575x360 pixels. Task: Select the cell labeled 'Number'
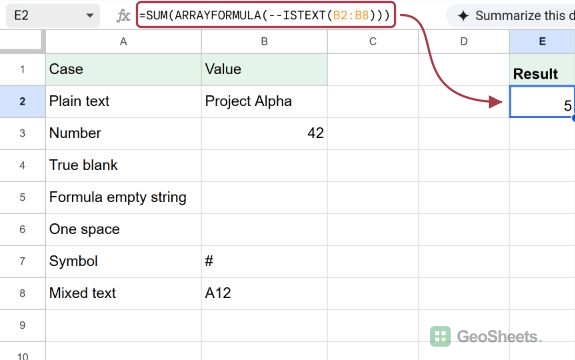pyautogui.click(x=124, y=133)
